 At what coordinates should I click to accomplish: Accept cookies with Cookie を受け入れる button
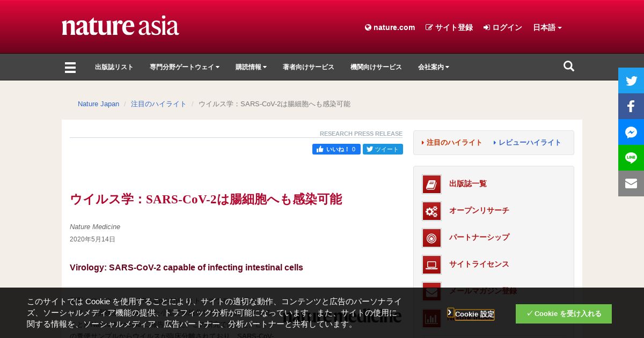point(563,314)
